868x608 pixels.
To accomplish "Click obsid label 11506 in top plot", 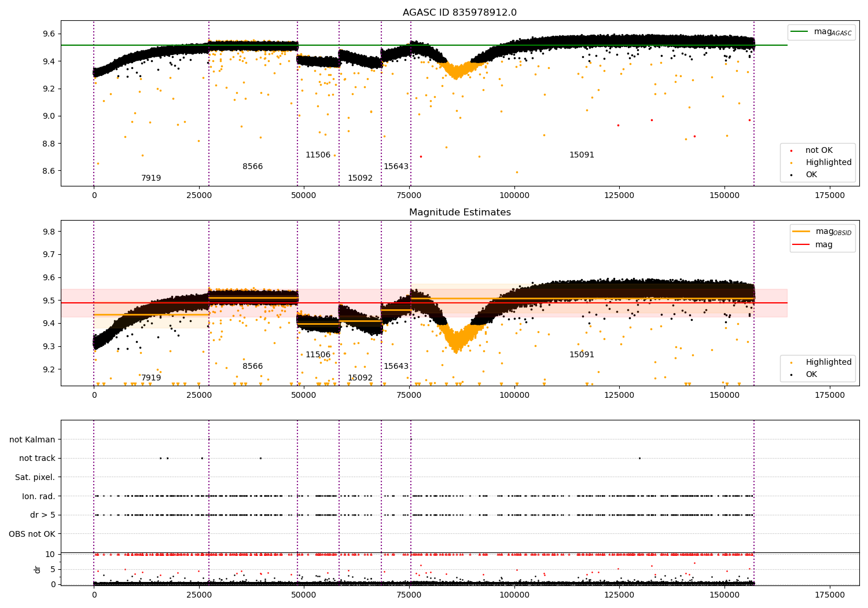I will pyautogui.click(x=318, y=155).
